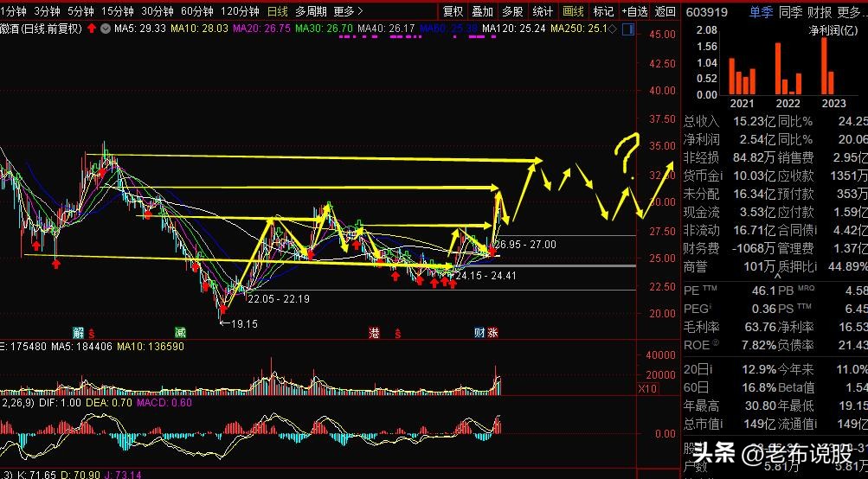Click the MACD: 0.60 indicator label
Screen dimensions: 868x479
[x=164, y=403]
